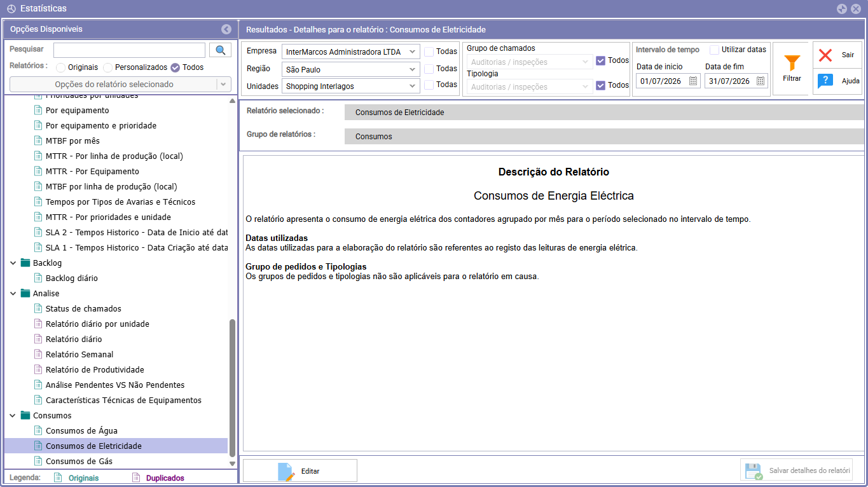The width and height of the screenshot is (868, 487).
Task: Select the Personalizados radio button
Action: tap(107, 67)
